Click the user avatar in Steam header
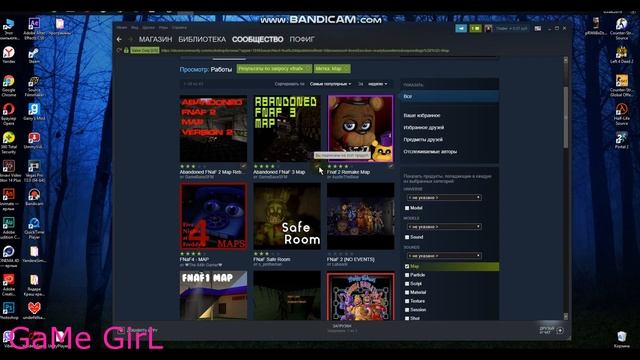 [x=488, y=29]
